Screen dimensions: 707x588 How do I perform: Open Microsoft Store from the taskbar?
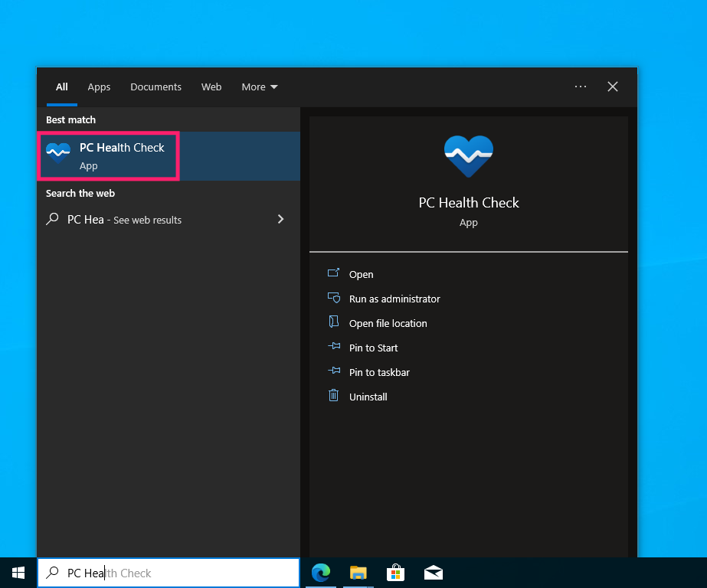coord(395,573)
